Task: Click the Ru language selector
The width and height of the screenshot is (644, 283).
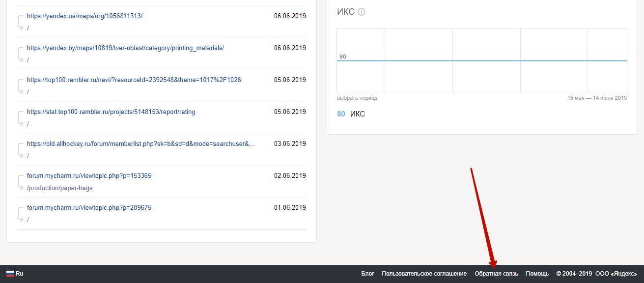Action: coord(15,274)
